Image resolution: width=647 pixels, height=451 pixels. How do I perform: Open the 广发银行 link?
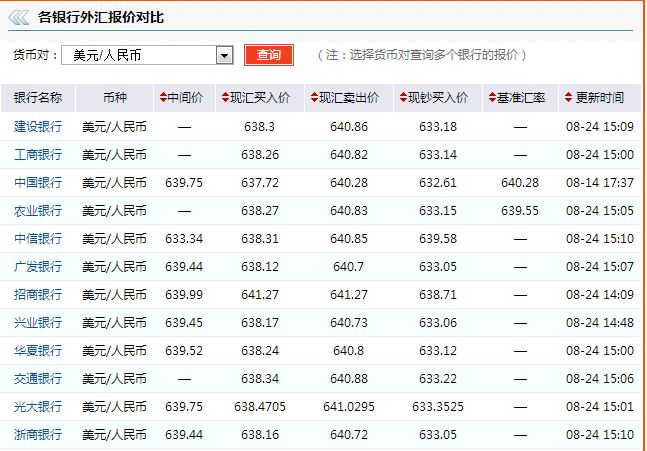click(38, 267)
